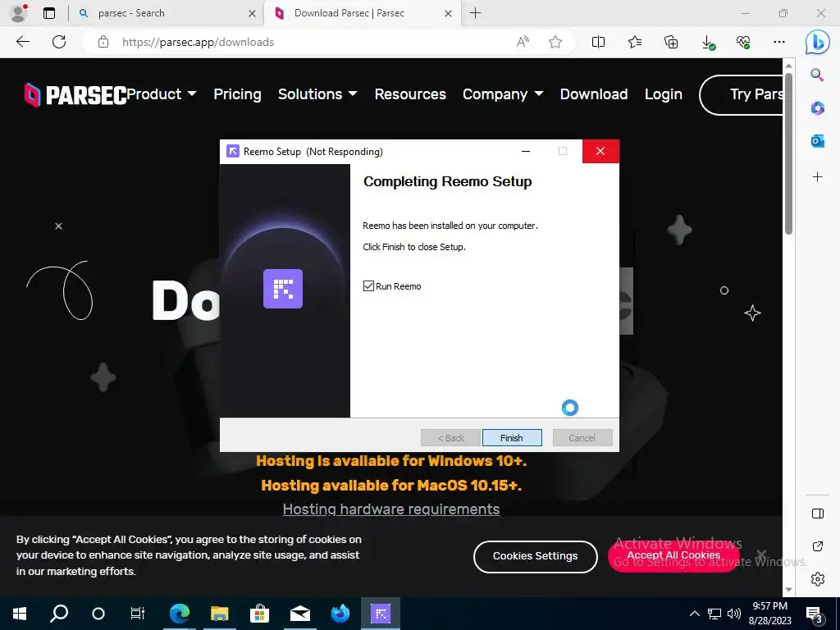Image resolution: width=840 pixels, height=630 pixels.
Task: Open Bing Copilot sidebar button
Action: [818, 42]
